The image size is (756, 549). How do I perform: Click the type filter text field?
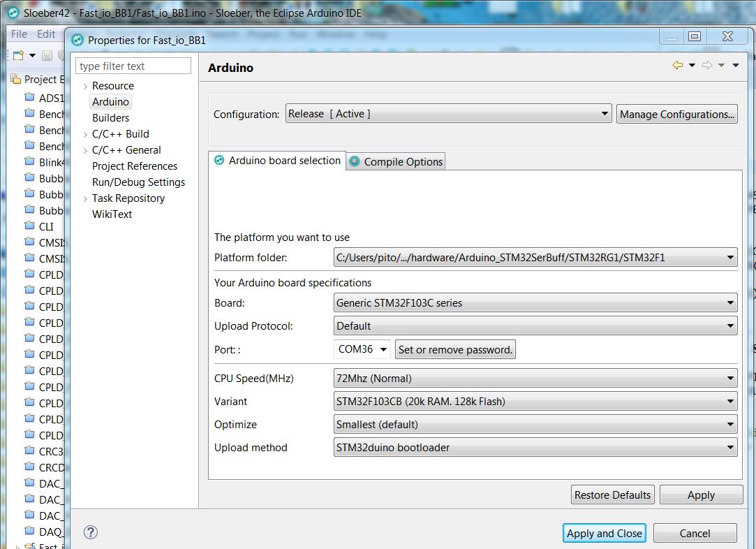coord(133,66)
